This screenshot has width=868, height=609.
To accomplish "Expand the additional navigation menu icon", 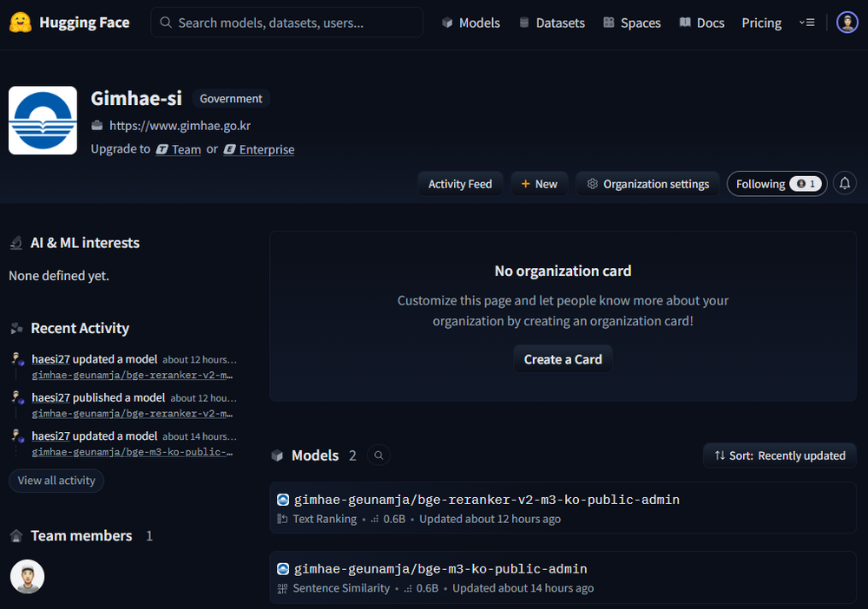I will (806, 23).
